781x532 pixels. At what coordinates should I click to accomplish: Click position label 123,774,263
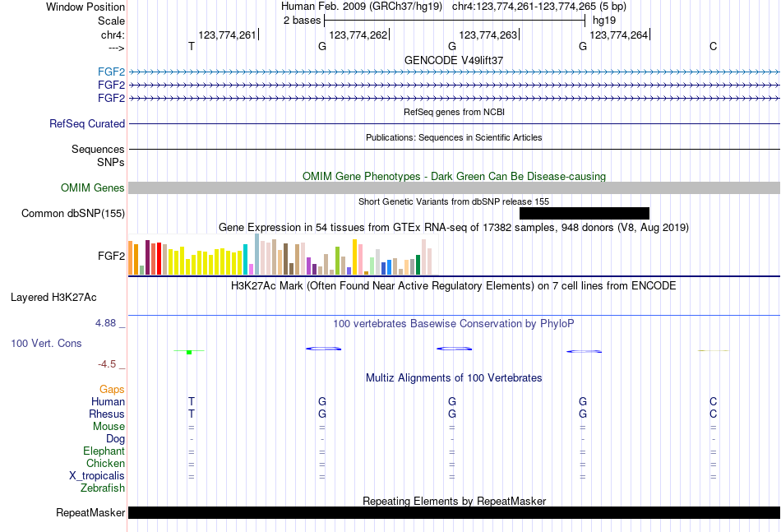[x=488, y=35]
